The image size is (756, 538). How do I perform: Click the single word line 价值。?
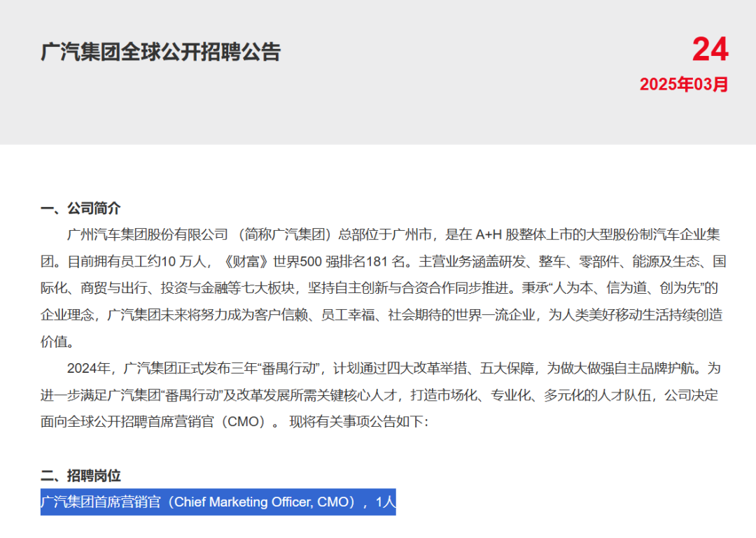(x=58, y=342)
